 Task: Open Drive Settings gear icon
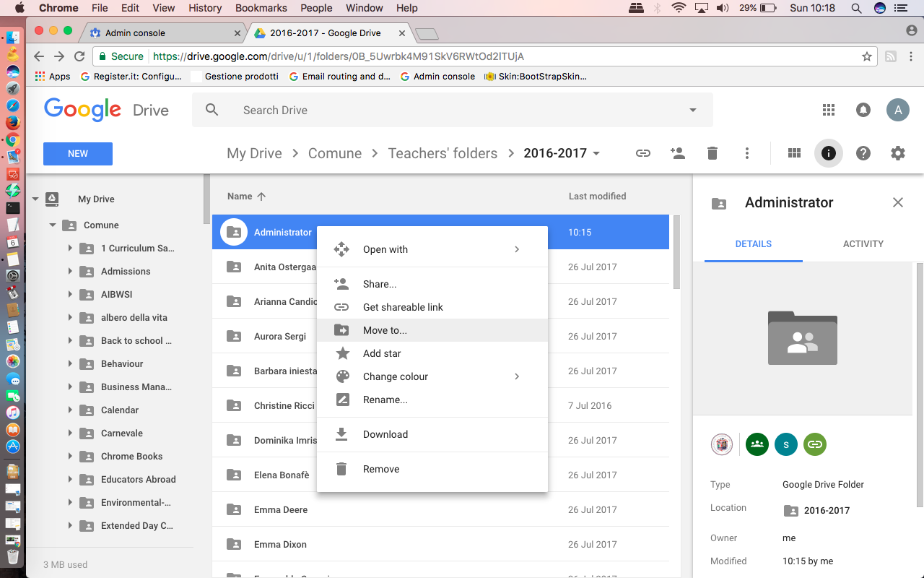898,153
